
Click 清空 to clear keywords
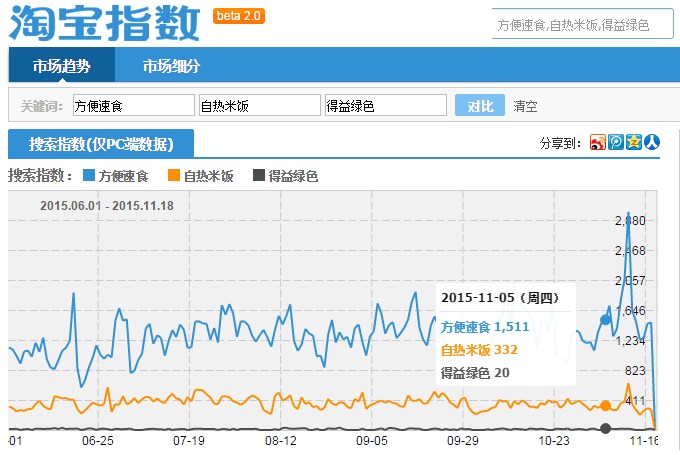point(525,106)
